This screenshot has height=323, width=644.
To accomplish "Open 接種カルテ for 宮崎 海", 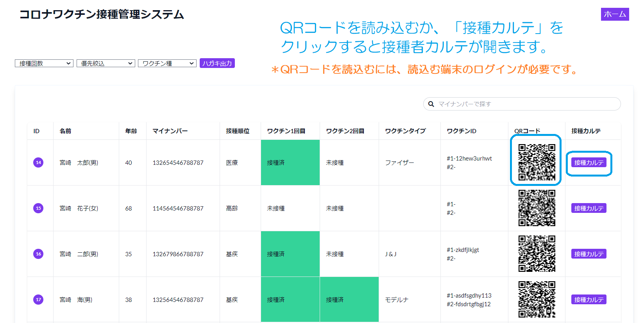I will [x=589, y=300].
